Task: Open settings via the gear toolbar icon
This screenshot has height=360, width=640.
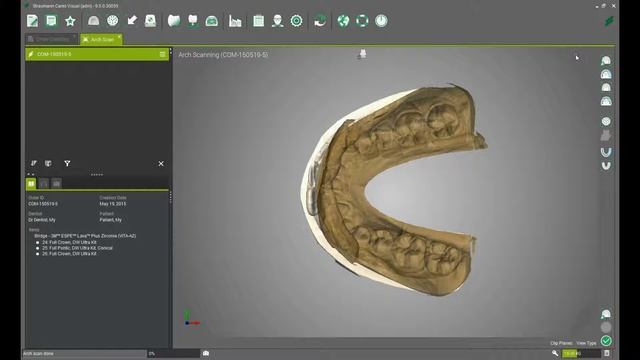Action: pos(297,21)
